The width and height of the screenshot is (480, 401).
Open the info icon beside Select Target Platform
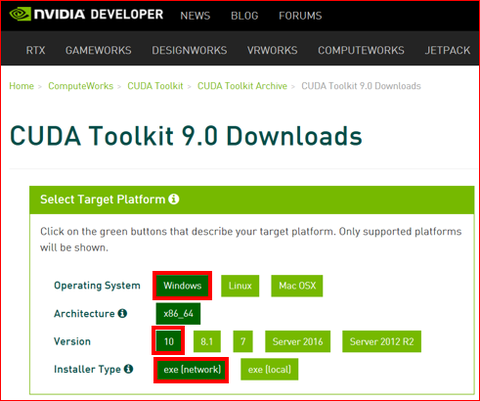(x=174, y=199)
